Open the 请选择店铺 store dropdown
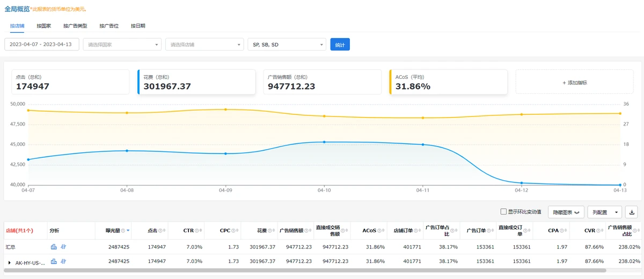 pos(204,45)
